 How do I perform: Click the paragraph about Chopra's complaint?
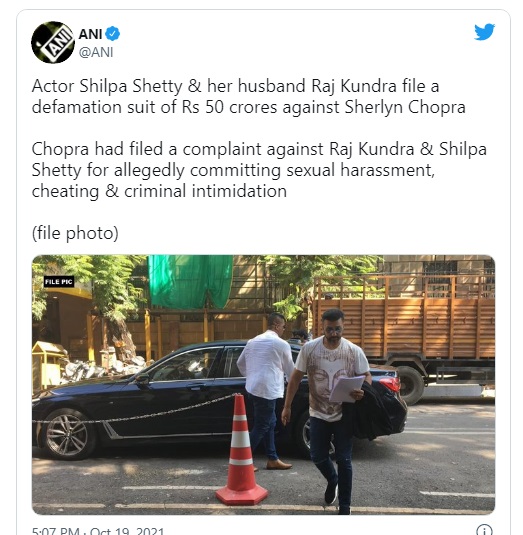tap(259, 170)
